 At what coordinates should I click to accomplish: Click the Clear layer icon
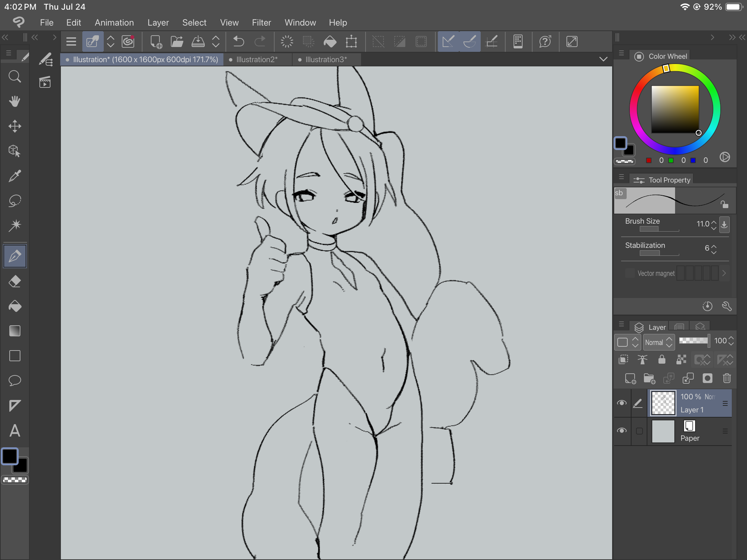(x=287, y=41)
